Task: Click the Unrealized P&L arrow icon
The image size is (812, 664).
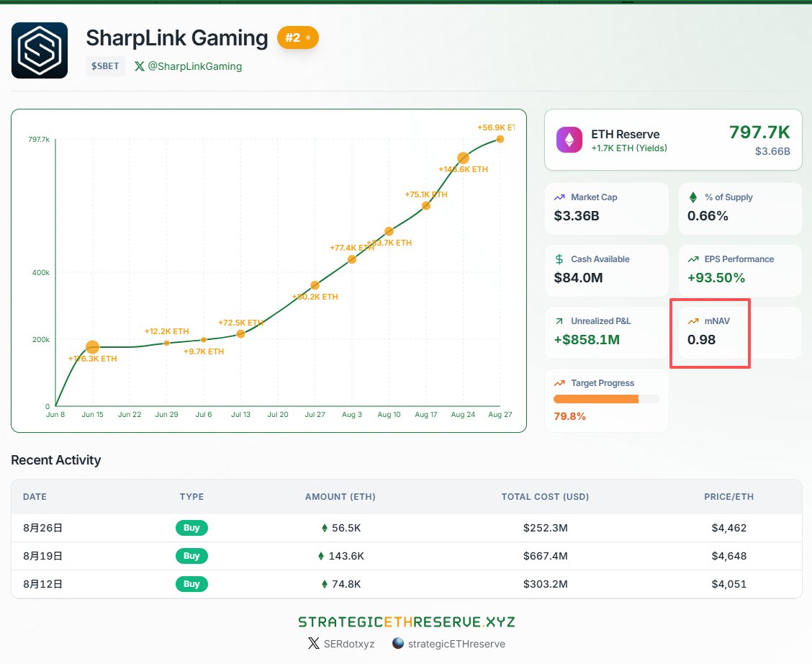Action: tap(559, 321)
